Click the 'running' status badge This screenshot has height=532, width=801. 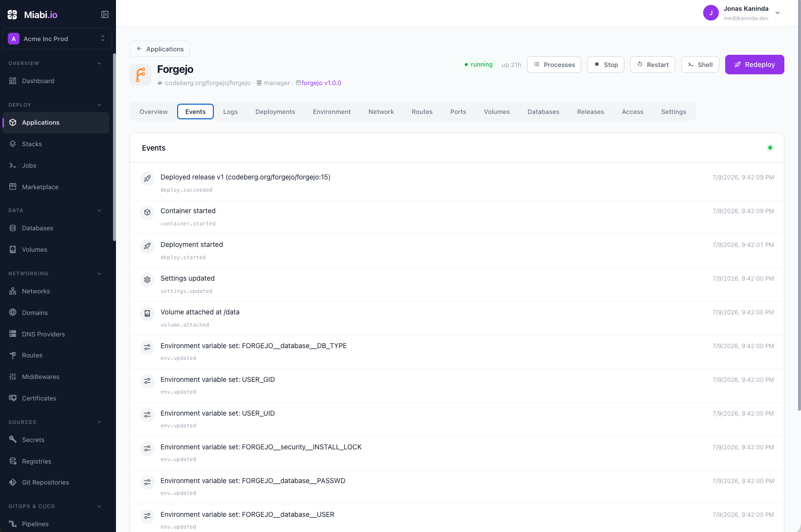478,65
